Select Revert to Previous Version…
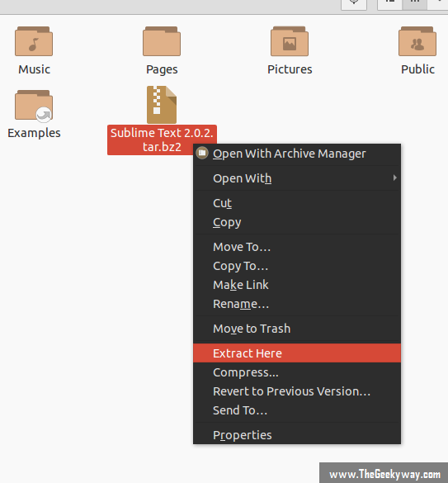Viewport: 448px width, 483px height. coord(297,391)
